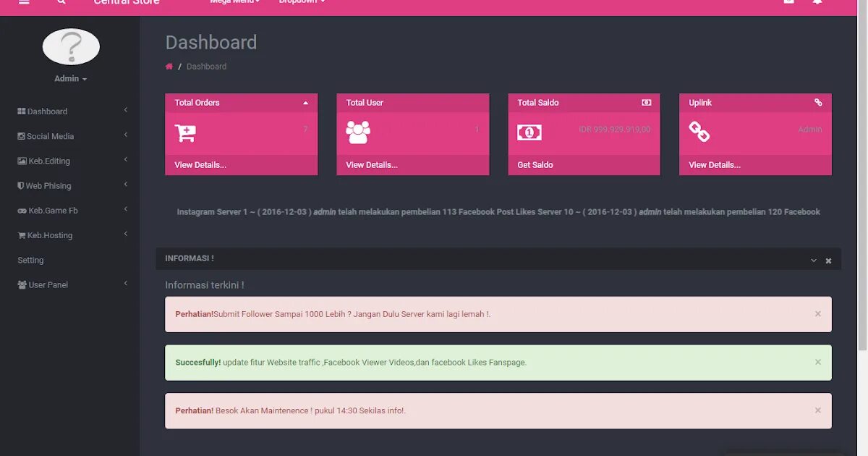The height and width of the screenshot is (456, 868).
Task: Open View Details on Uplink card
Action: click(x=715, y=165)
